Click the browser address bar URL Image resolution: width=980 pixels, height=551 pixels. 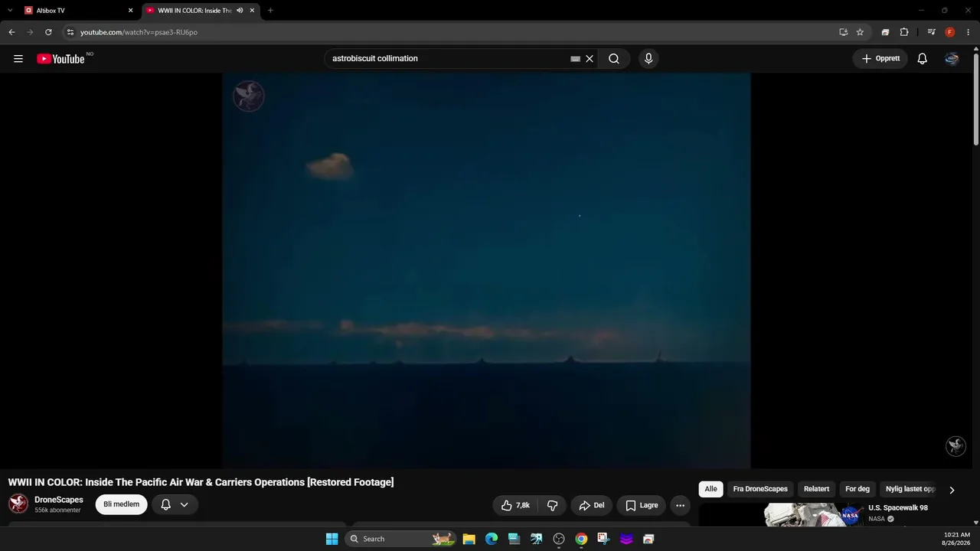pos(139,32)
